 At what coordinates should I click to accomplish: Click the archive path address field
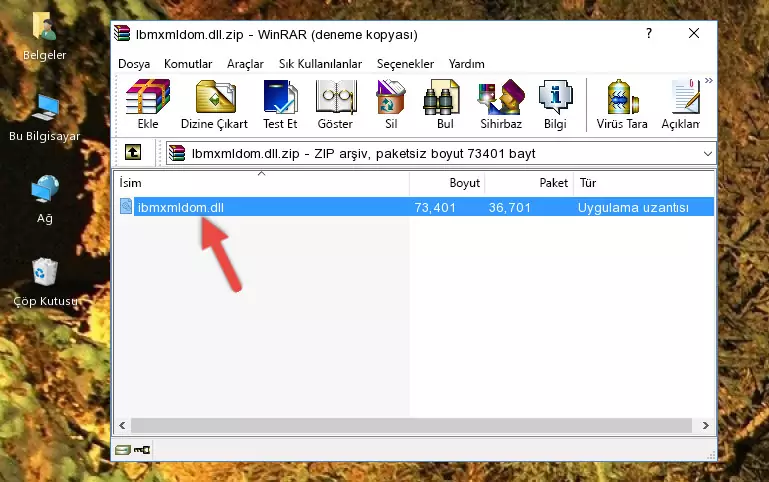[440, 153]
